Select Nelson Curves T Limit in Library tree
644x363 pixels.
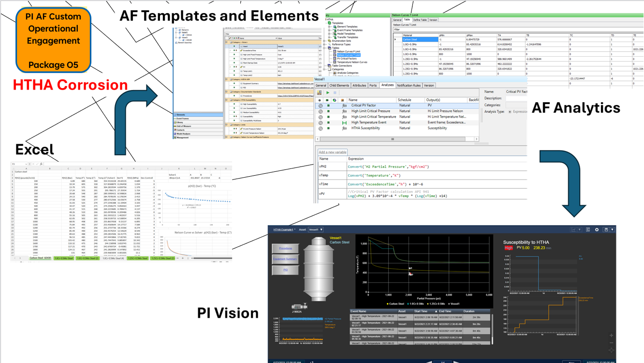point(349,55)
